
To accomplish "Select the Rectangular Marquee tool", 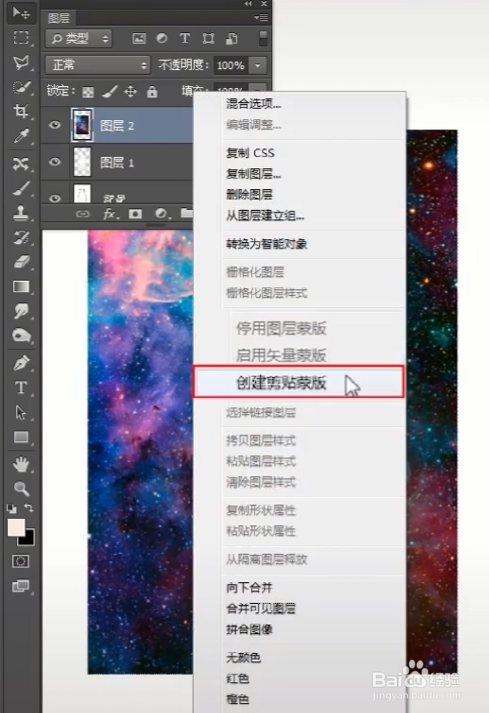I will click(21, 37).
